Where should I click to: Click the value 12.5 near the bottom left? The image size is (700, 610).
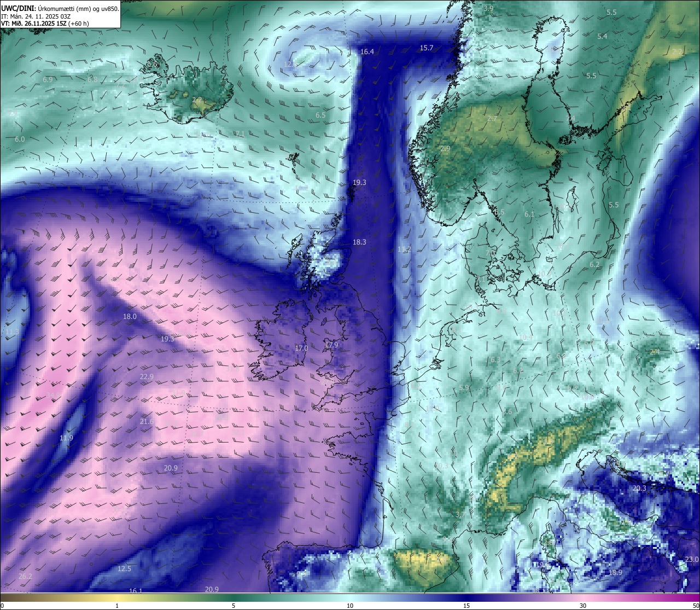[x=124, y=568]
